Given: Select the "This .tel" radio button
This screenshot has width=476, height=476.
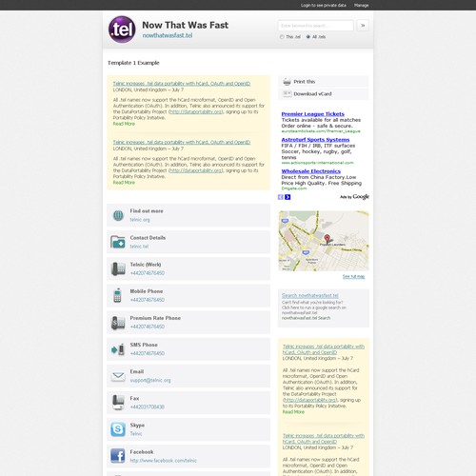Looking at the screenshot, I should click(x=282, y=37).
